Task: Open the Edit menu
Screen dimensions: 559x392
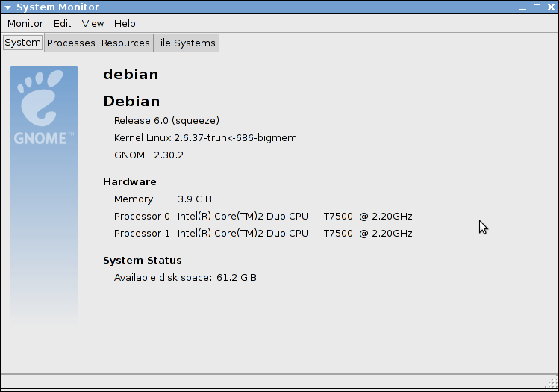Action: click(x=62, y=24)
